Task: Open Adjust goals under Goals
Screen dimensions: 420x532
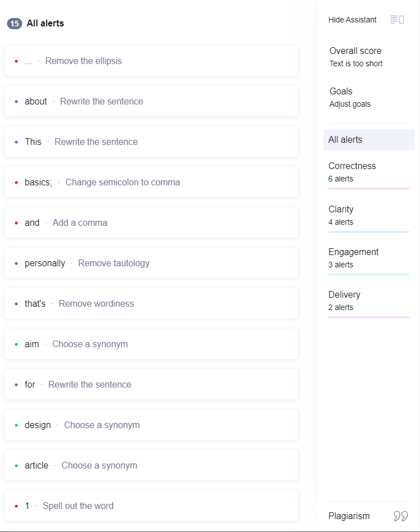Action: [x=350, y=104]
